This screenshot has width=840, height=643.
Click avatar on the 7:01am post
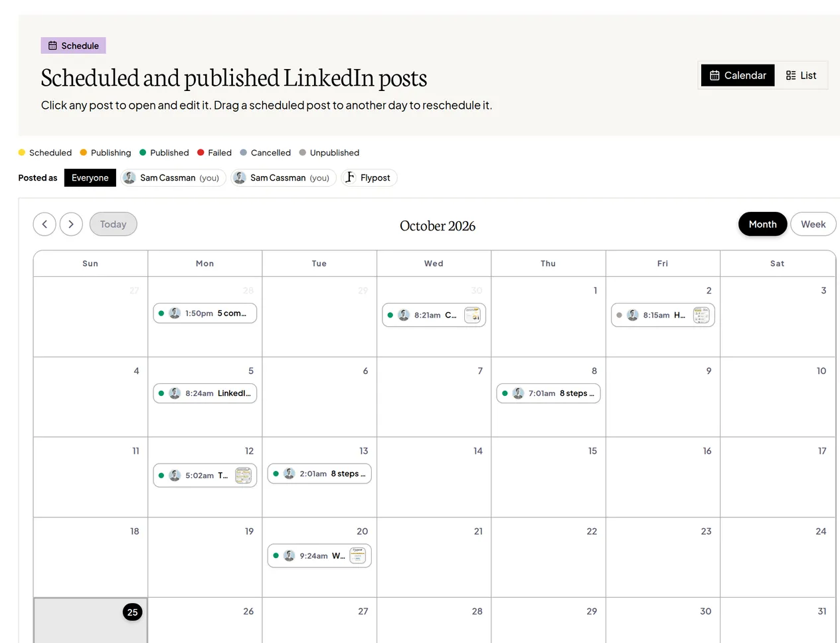[x=518, y=393]
